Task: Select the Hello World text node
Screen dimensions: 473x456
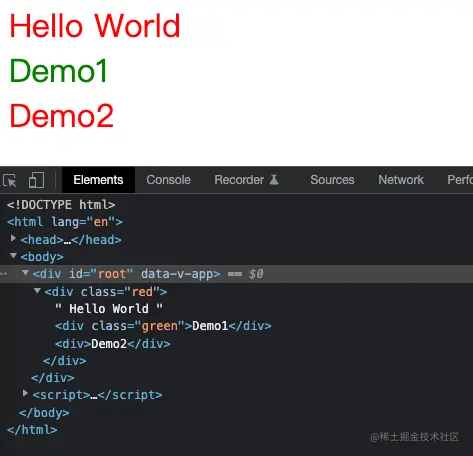Action: point(109,308)
